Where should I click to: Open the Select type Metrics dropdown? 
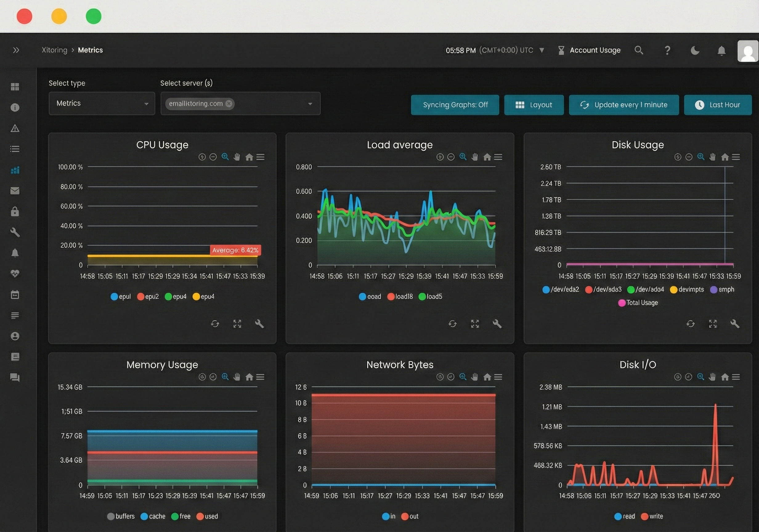[x=101, y=103]
